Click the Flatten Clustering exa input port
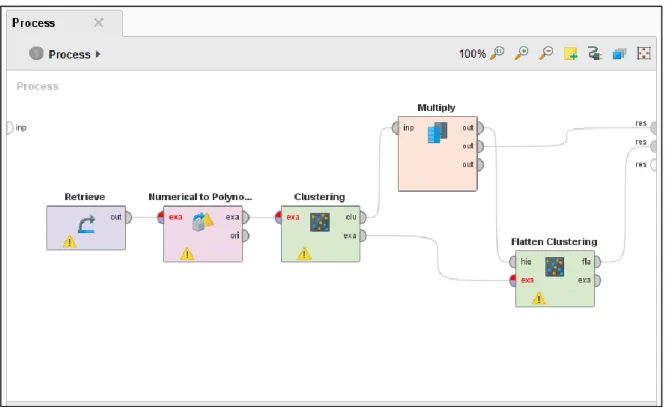Viewport: 669px width, 407px height. (513, 280)
